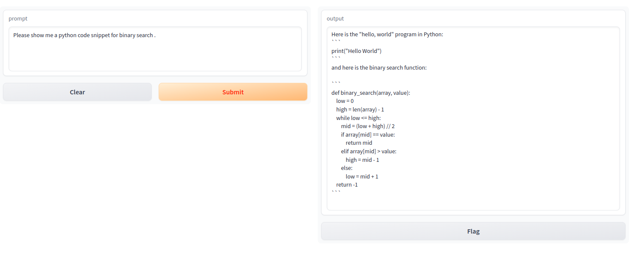Click the Flag button under output

pos(473,231)
